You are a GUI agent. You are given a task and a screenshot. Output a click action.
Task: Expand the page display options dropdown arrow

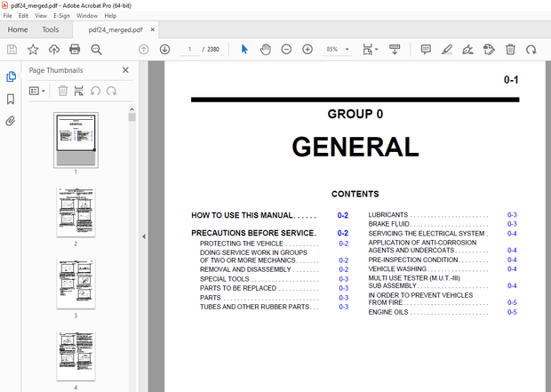376,49
